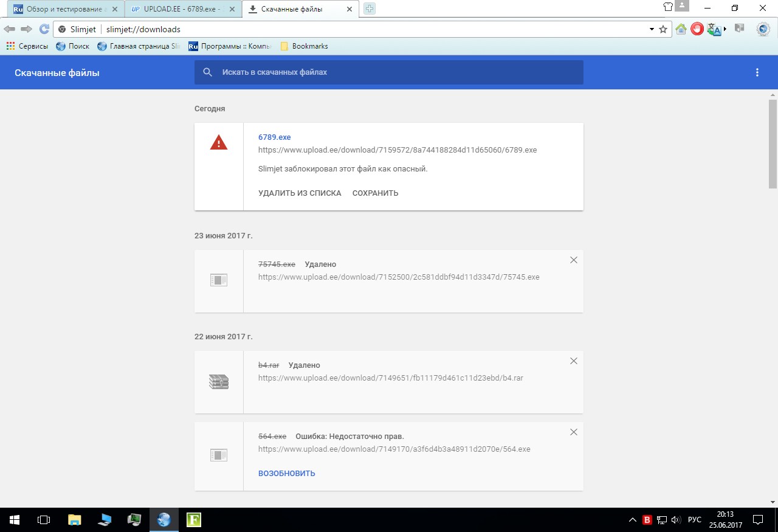Click the file icon for 564.exe
The width and height of the screenshot is (778, 532).
[219, 455]
